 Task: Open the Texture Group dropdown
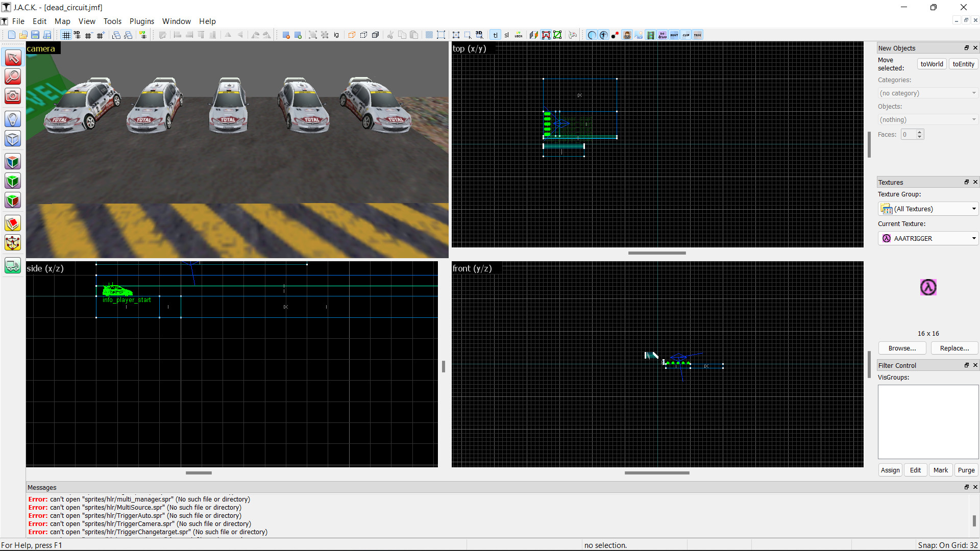tap(973, 209)
